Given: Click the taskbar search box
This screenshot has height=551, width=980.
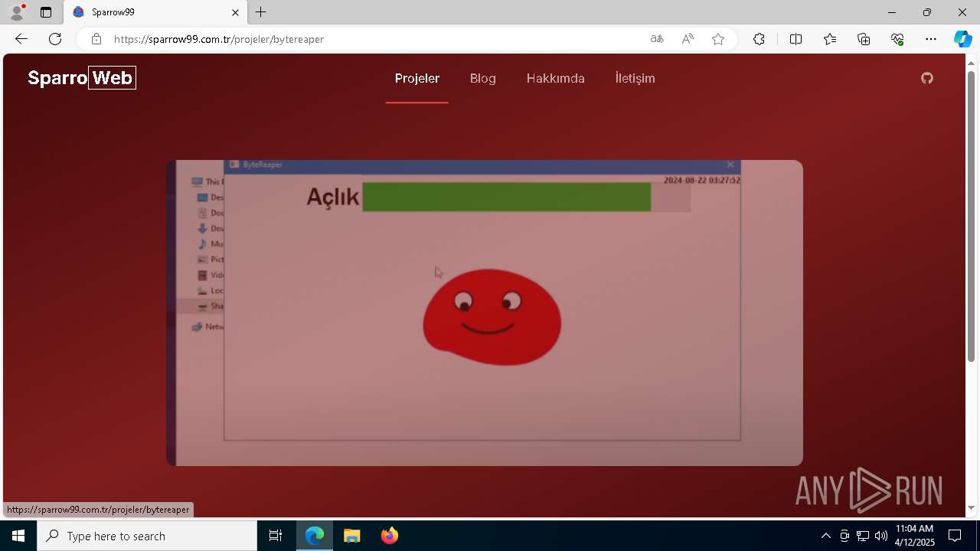Looking at the screenshot, I should 147,536.
